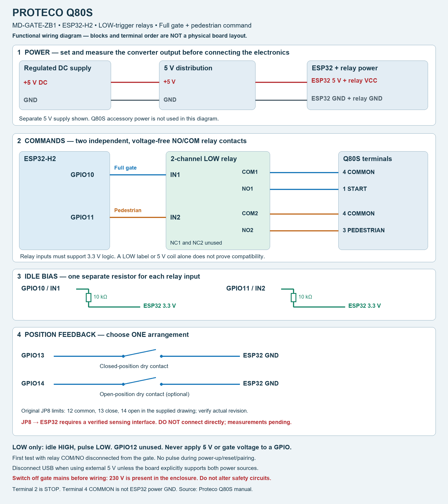Select the "ESP32-H2" block title
448x504 pixels.
pyautogui.click(x=40, y=159)
